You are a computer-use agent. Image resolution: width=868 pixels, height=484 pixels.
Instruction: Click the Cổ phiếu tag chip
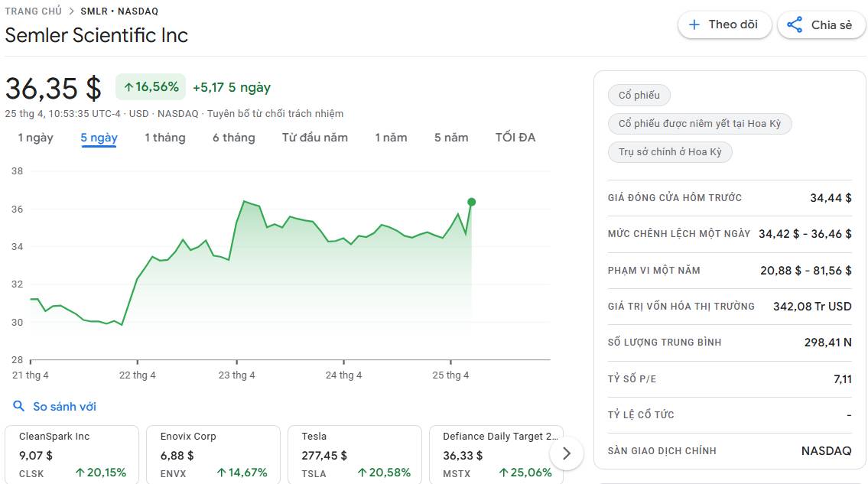click(639, 95)
